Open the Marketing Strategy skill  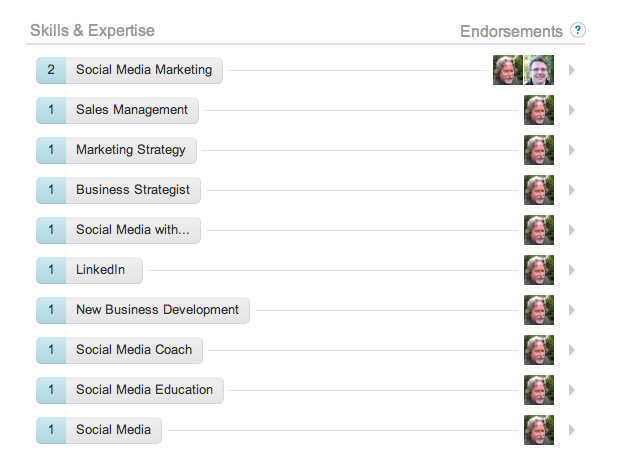tap(131, 150)
